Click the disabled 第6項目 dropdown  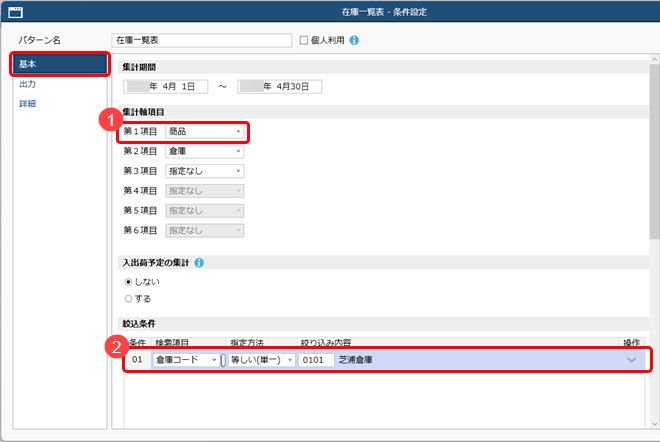pyautogui.click(x=205, y=231)
